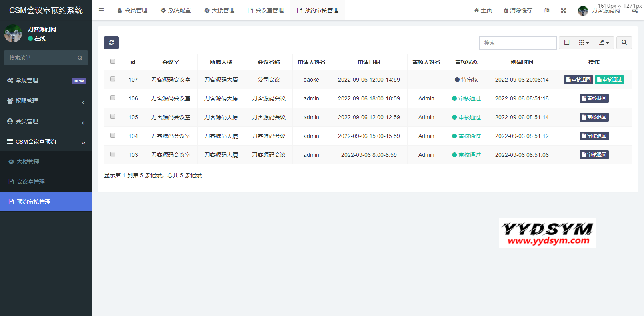Screen dimensions: 644x316
Task: Tick the checkbox for row 104
Action: pos(113,136)
